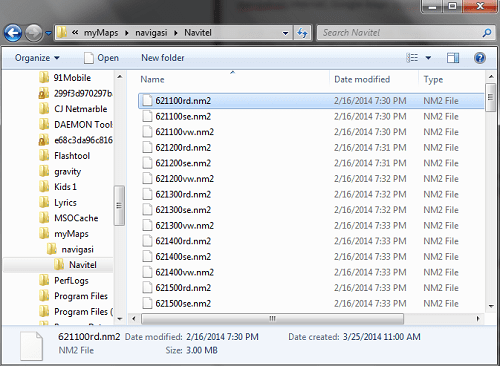Click the horizontal scrollbar thumb

(273, 319)
